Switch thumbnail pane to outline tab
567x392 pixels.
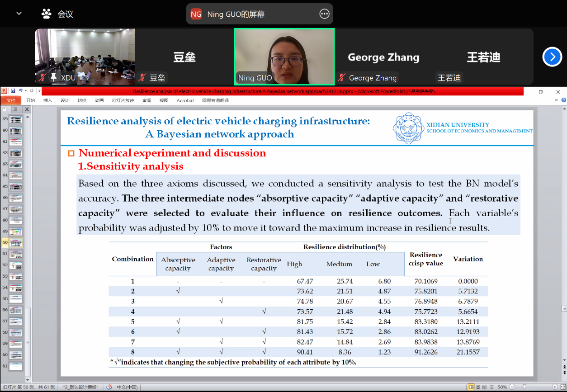coord(15,109)
